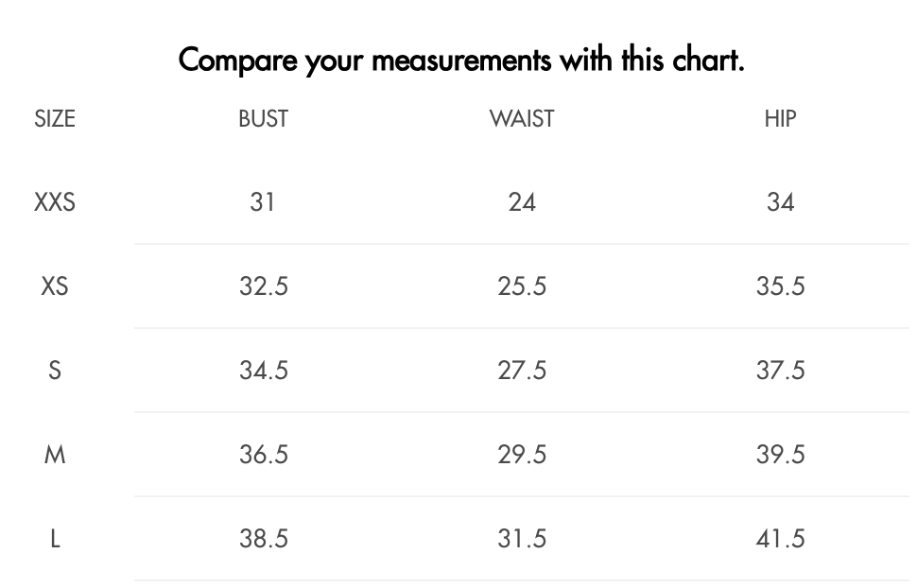This screenshot has width=917, height=588.
Task: Click the "Compare your measurements" heading
Action: (x=461, y=61)
